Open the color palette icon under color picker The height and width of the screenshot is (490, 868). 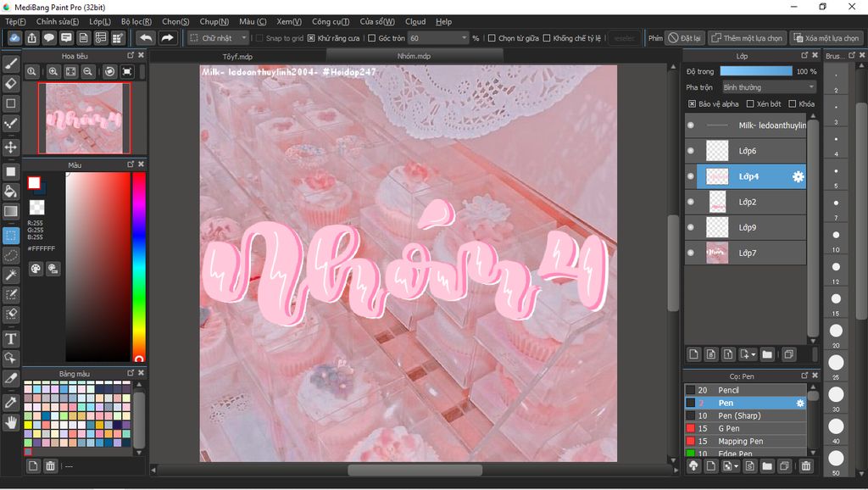click(36, 269)
